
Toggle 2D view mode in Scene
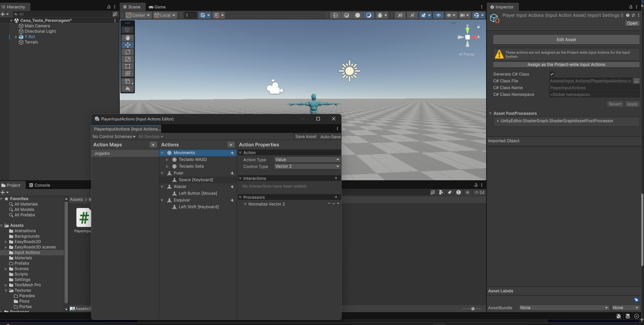coord(400,15)
